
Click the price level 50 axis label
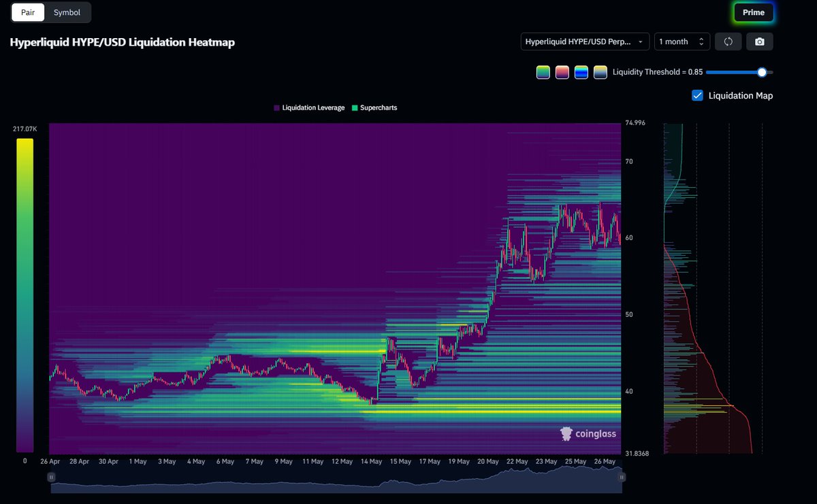[629, 314]
